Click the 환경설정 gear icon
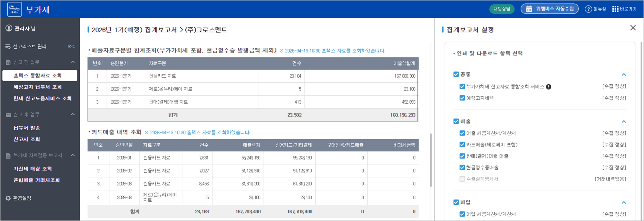This screenshot has height=221, width=644. coord(8,198)
